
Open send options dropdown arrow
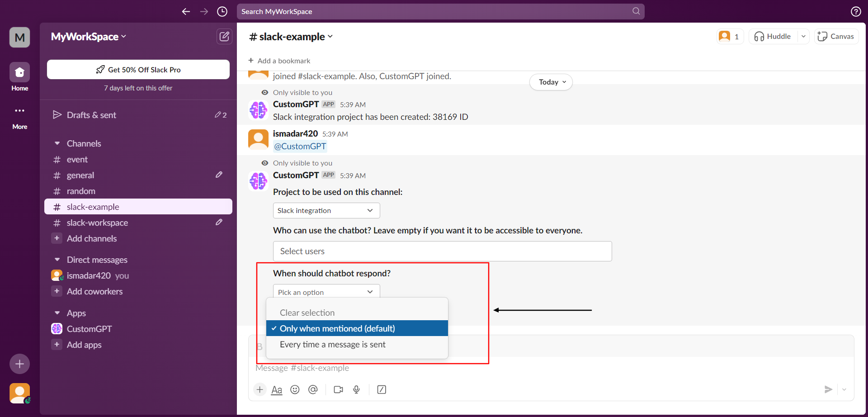pos(844,389)
